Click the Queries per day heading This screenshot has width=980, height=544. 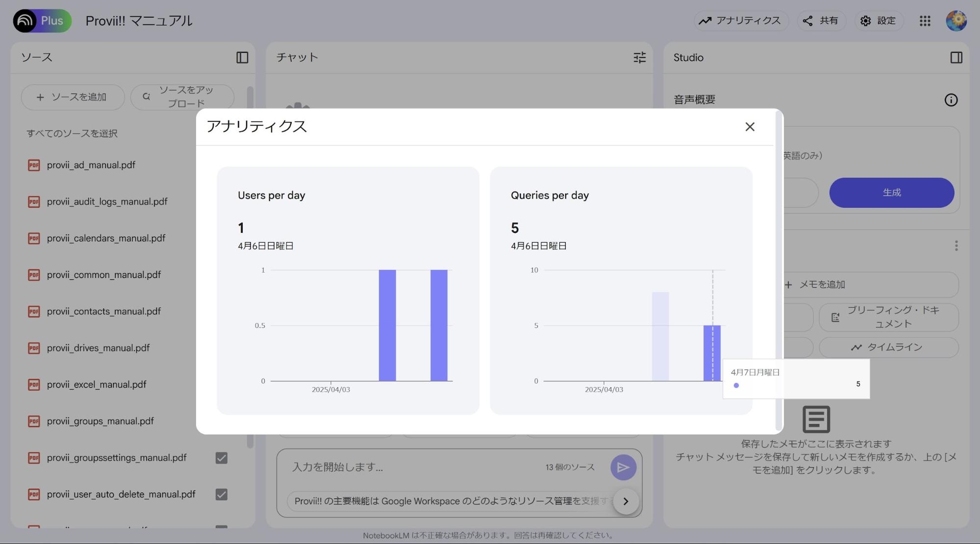point(550,195)
